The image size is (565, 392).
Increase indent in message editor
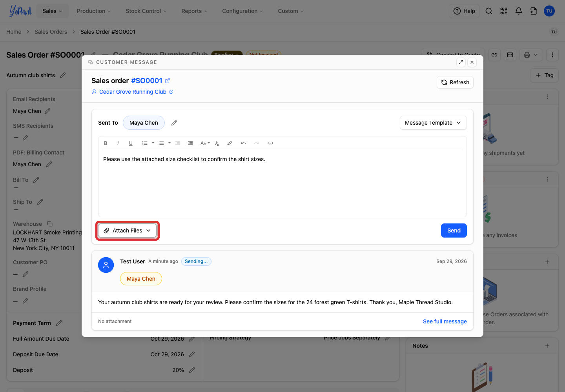(x=190, y=143)
